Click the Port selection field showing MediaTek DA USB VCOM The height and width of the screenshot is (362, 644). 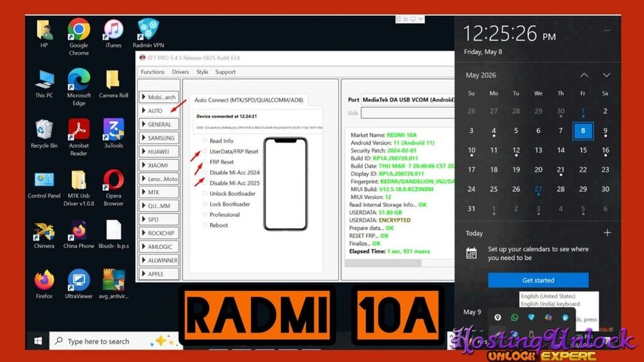click(x=407, y=100)
